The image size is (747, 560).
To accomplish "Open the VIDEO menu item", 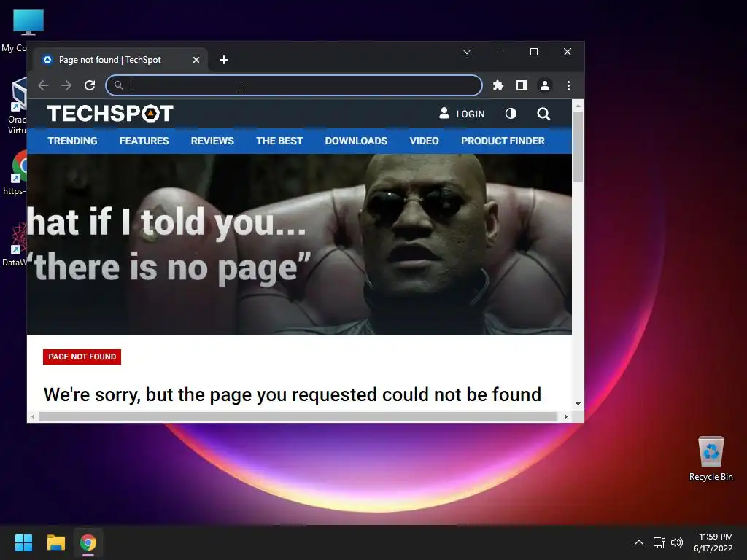I will (x=424, y=141).
